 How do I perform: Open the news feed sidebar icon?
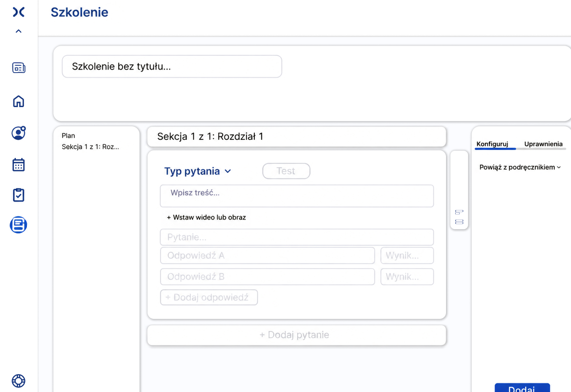click(x=19, y=68)
